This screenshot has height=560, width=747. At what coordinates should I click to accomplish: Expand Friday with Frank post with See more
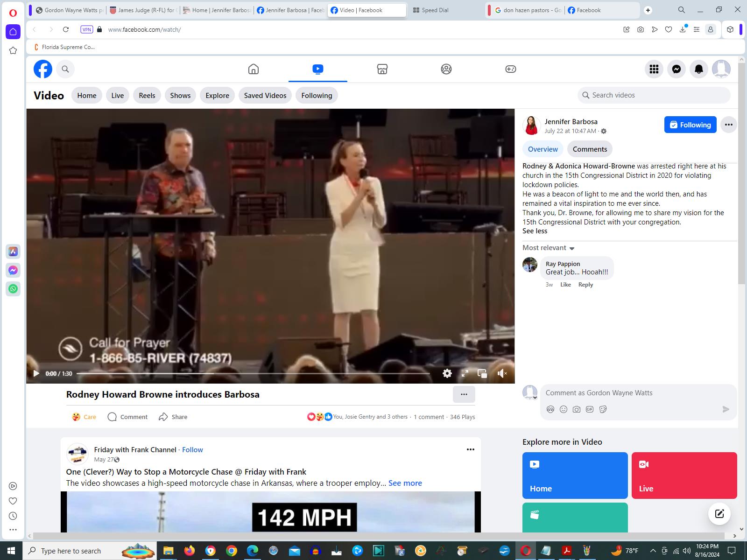[x=405, y=483]
